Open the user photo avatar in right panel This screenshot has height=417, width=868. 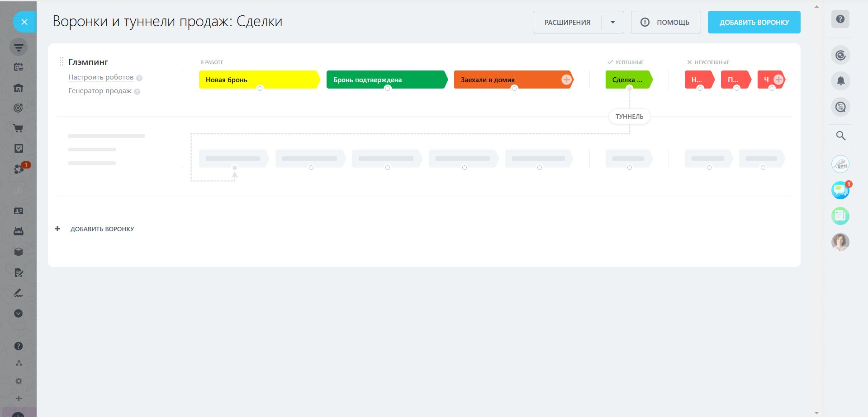pyautogui.click(x=840, y=242)
